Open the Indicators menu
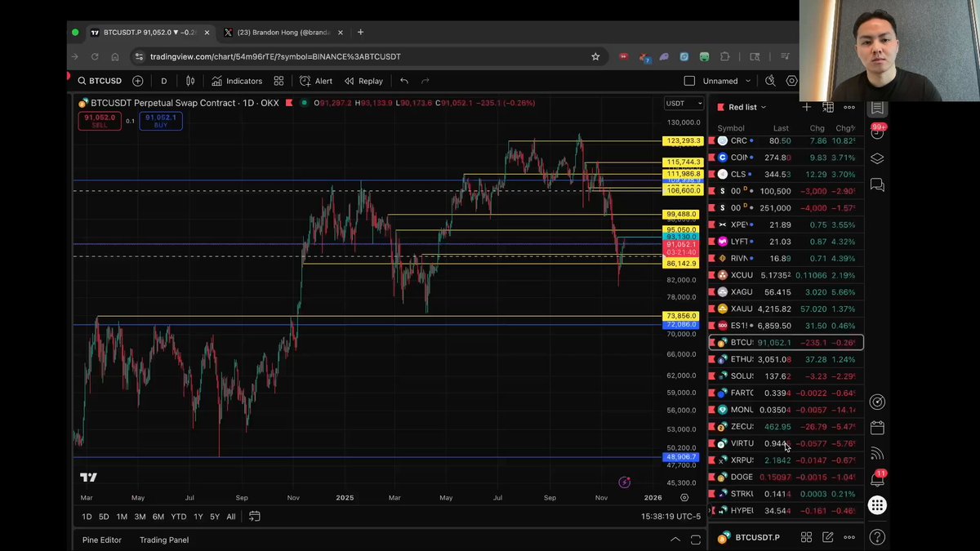This screenshot has width=980, height=551. point(237,81)
